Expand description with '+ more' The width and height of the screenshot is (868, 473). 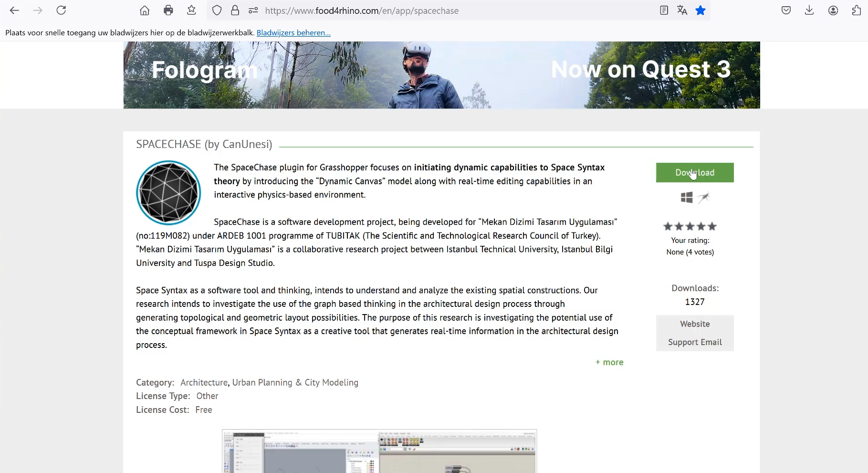click(x=609, y=362)
